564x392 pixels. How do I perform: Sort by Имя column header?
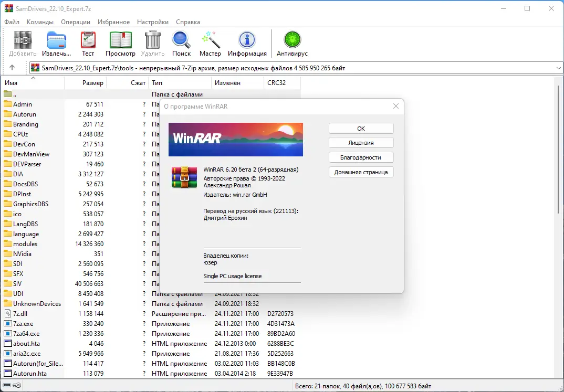tap(33, 82)
